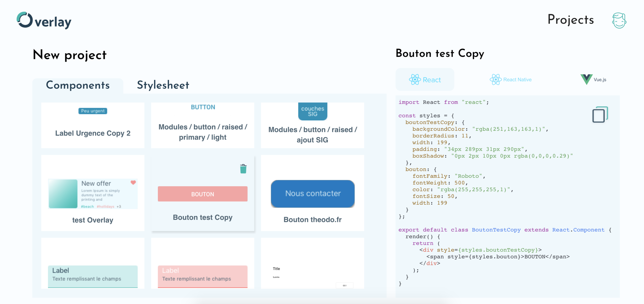Click the Vue.js logo icon
Viewport: 644px width, 304px height.
click(x=586, y=79)
